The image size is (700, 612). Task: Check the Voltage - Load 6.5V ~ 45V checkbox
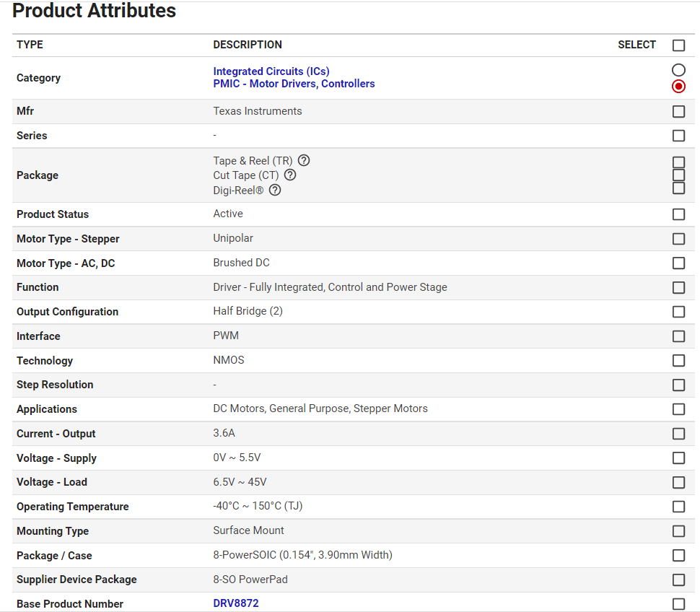point(678,482)
